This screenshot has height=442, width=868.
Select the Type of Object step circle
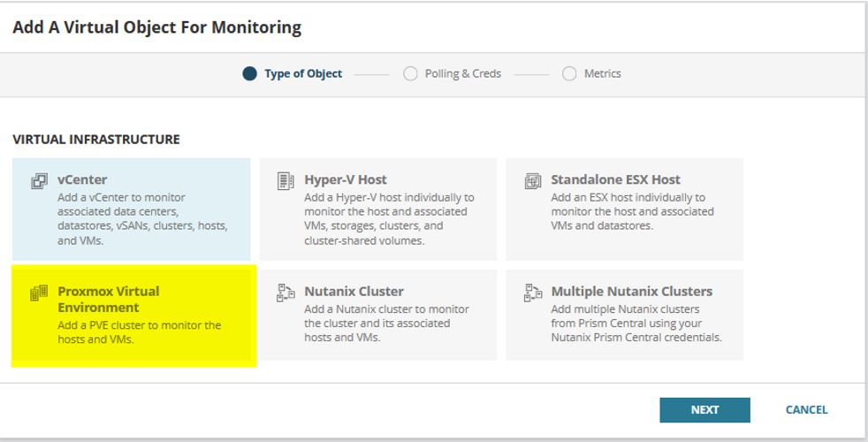(x=249, y=73)
